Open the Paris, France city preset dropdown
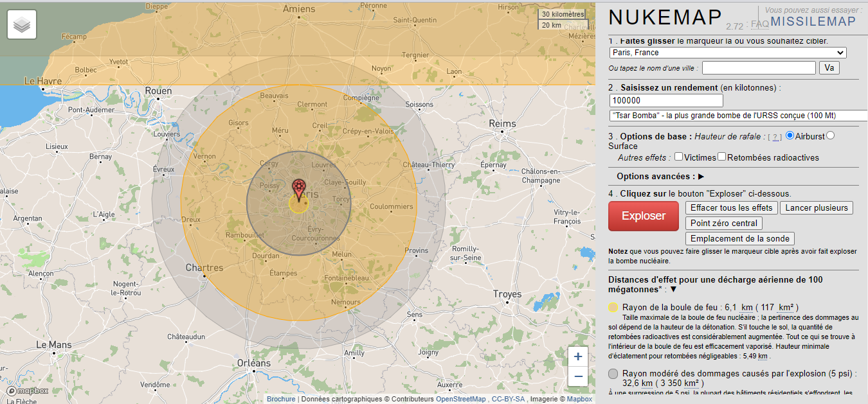This screenshot has width=868, height=404. pyautogui.click(x=728, y=53)
